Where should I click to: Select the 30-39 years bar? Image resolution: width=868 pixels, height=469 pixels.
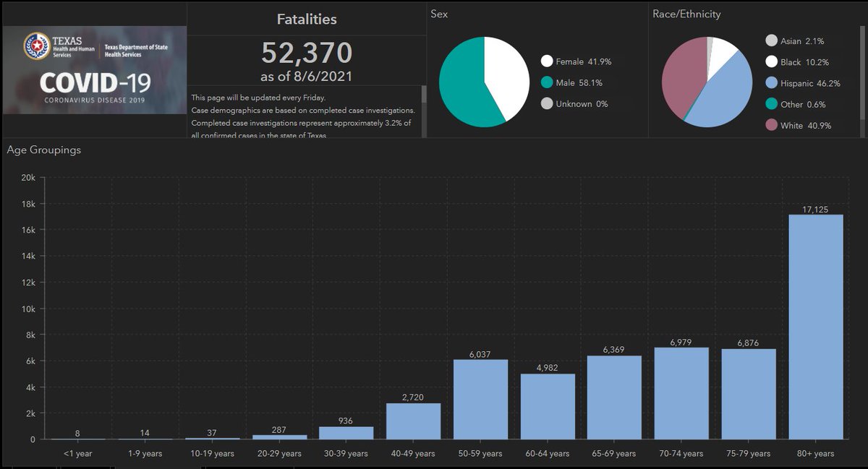tap(346, 433)
